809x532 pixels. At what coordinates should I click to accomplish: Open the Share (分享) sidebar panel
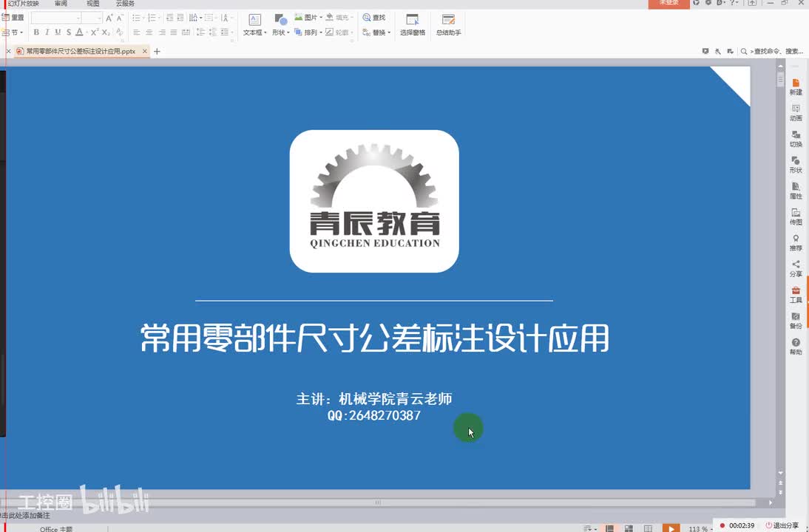(x=796, y=268)
